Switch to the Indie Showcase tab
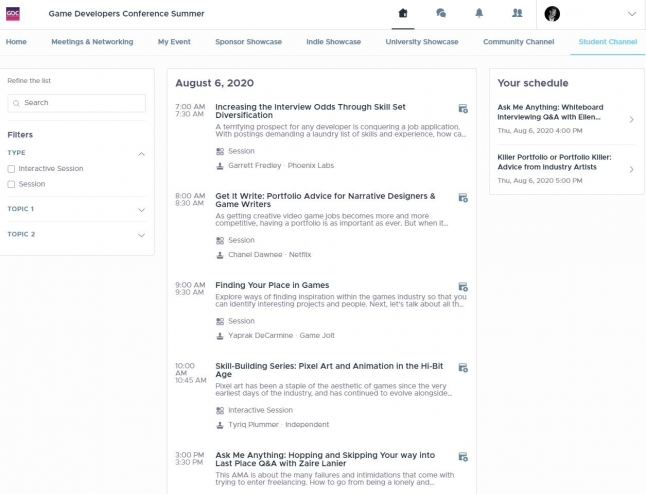 (x=333, y=42)
